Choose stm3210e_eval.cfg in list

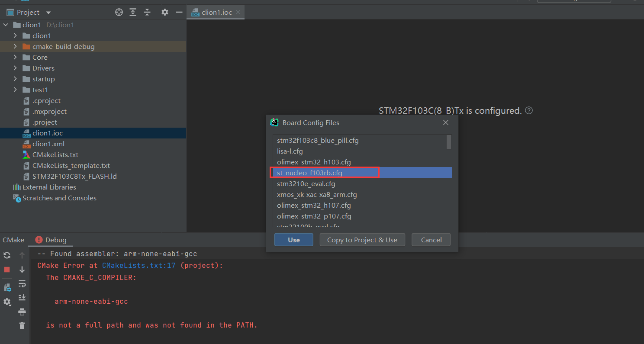point(362,183)
